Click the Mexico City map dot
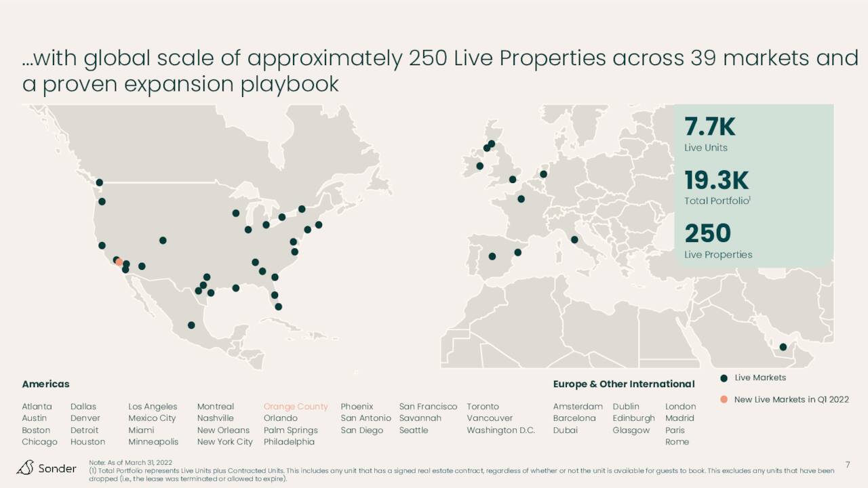The width and height of the screenshot is (868, 488). (x=191, y=325)
